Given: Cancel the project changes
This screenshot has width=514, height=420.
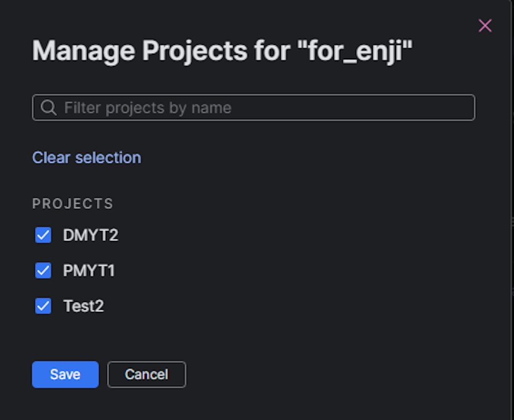Looking at the screenshot, I should point(147,375).
